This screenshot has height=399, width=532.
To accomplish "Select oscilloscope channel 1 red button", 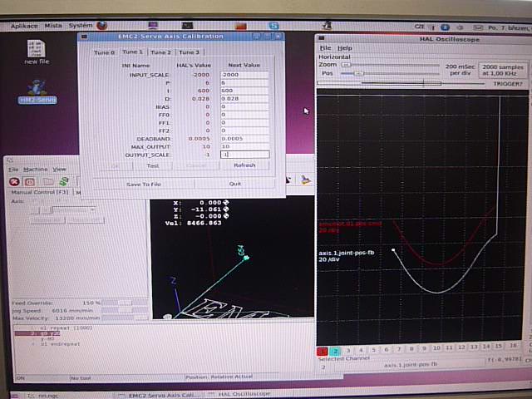I will point(323,351).
